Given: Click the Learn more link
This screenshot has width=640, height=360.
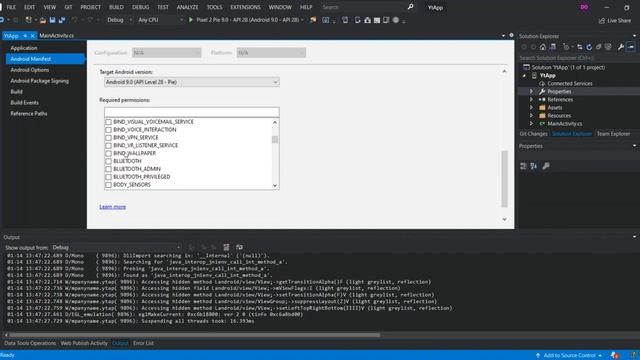Looking at the screenshot, I should [113, 207].
